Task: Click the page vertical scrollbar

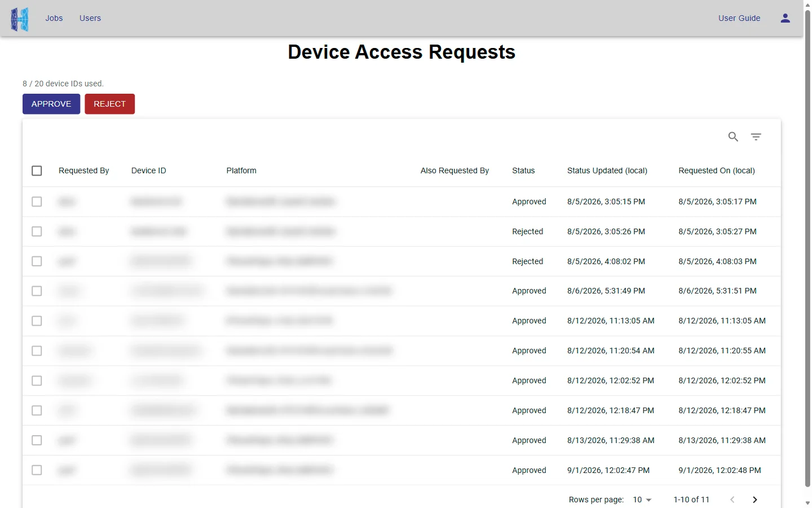Action: tap(807, 248)
